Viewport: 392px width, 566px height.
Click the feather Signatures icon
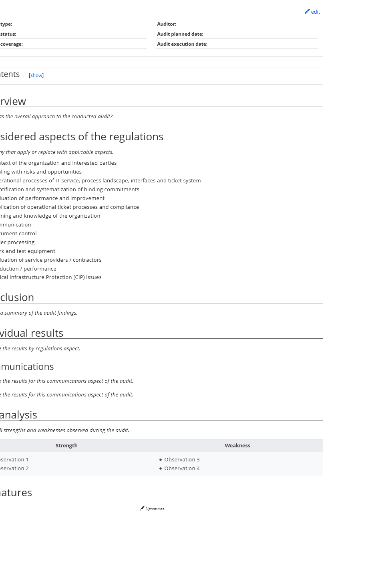pyautogui.click(x=142, y=508)
